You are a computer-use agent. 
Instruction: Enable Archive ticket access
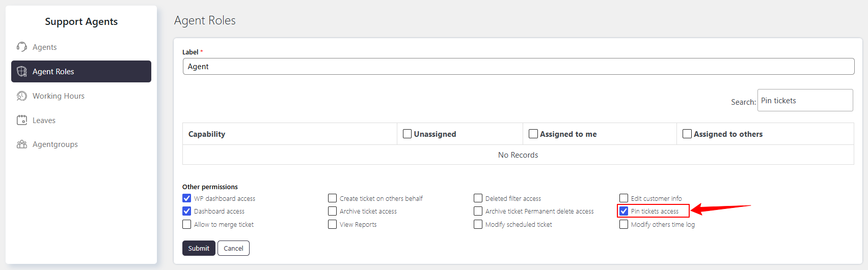click(333, 211)
